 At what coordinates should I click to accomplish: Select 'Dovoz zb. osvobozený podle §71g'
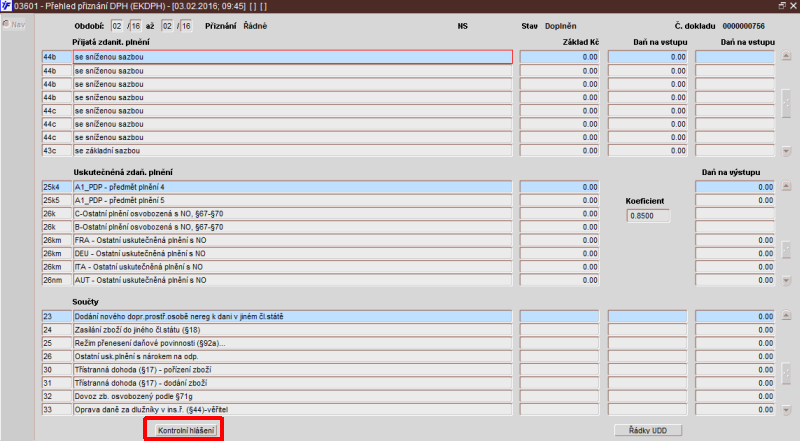click(x=292, y=396)
